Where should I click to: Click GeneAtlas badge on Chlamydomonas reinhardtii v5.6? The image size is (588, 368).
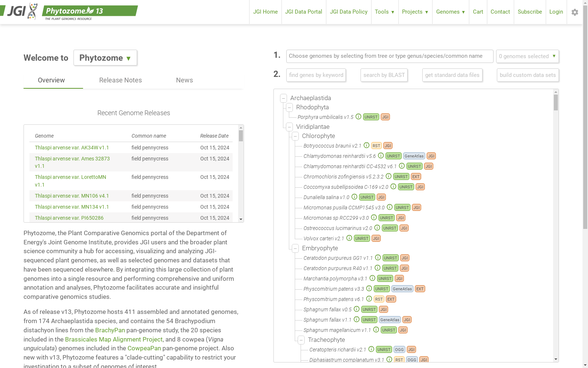click(x=414, y=156)
